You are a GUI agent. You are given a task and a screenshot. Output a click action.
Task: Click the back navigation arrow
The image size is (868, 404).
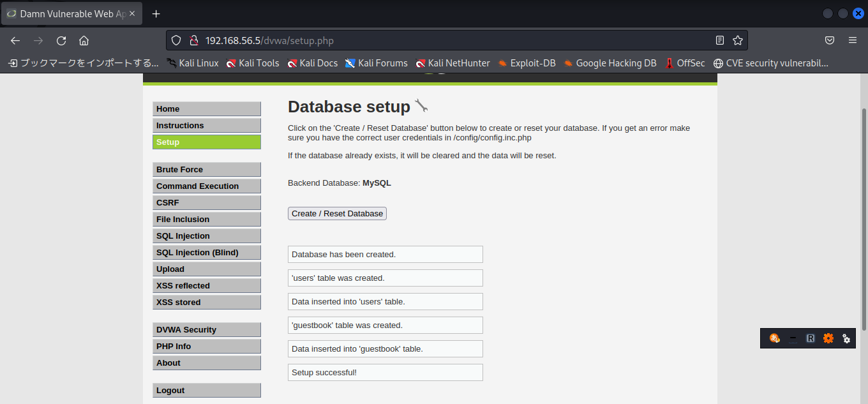click(x=15, y=40)
